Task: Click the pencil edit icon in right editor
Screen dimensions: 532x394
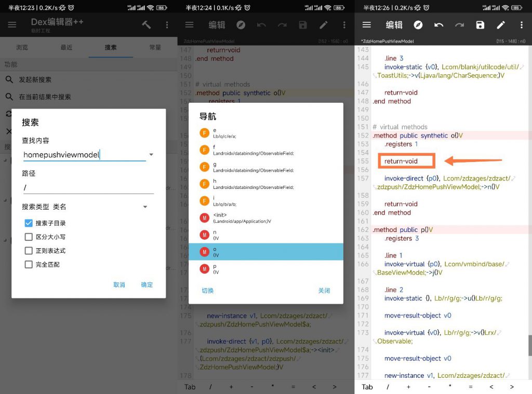Action: click(501, 25)
